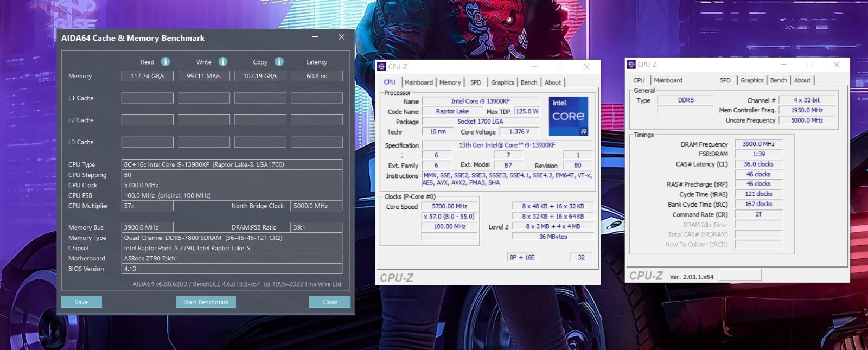Click the Code Name value Raptor Lake
Screen dimensions: 868x350
point(452,111)
